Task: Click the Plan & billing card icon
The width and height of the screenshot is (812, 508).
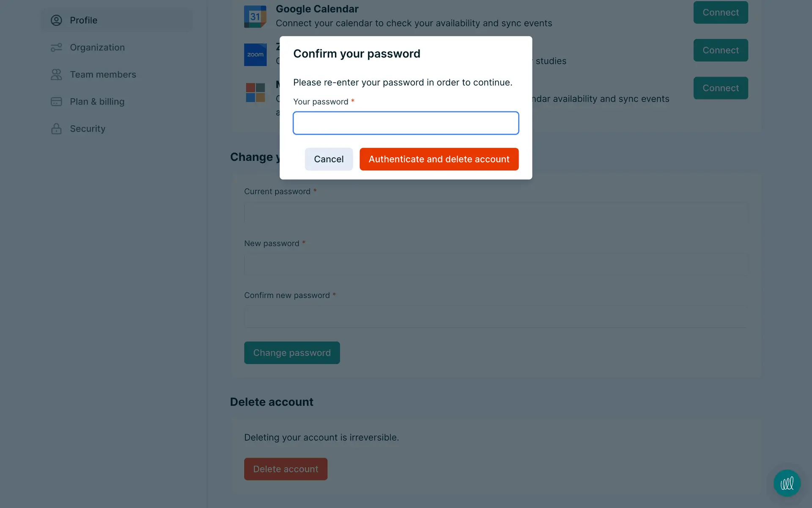Action: pyautogui.click(x=56, y=102)
